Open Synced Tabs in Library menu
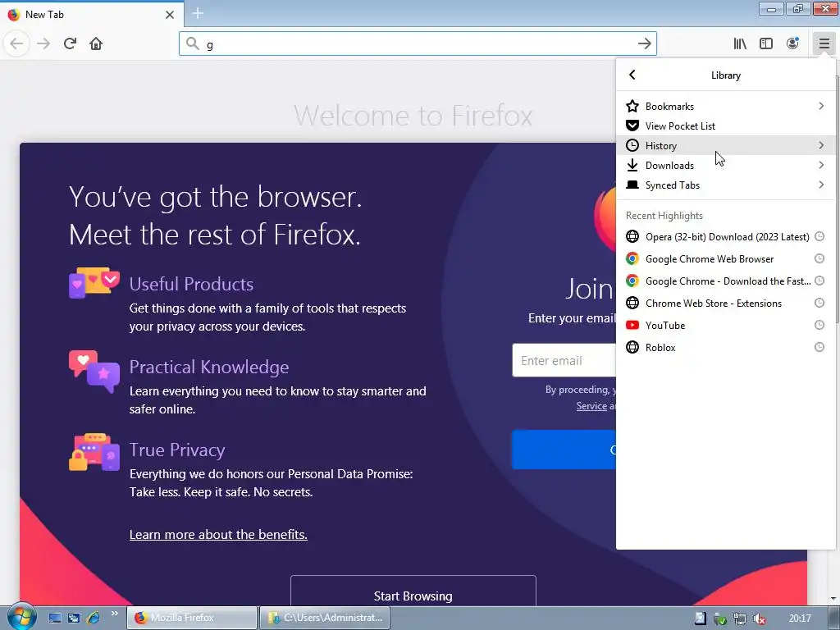Viewport: 840px width, 630px height. pyautogui.click(x=726, y=185)
